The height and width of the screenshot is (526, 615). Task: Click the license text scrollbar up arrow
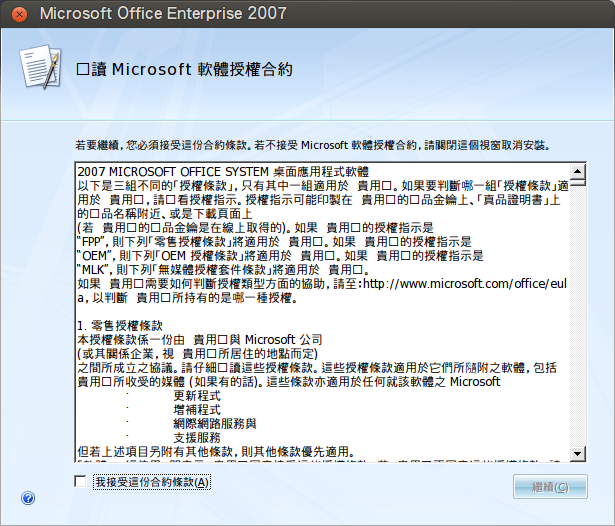[577, 171]
